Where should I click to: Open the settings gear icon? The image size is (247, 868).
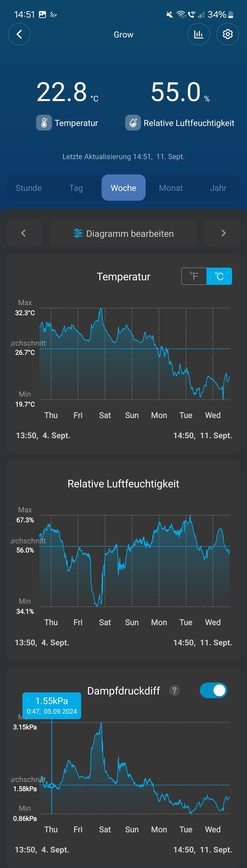tap(228, 34)
